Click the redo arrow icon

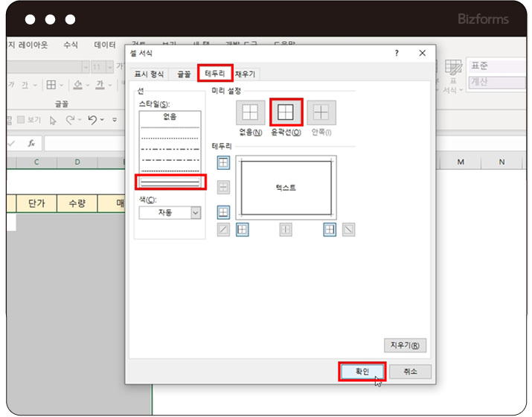click(x=70, y=120)
